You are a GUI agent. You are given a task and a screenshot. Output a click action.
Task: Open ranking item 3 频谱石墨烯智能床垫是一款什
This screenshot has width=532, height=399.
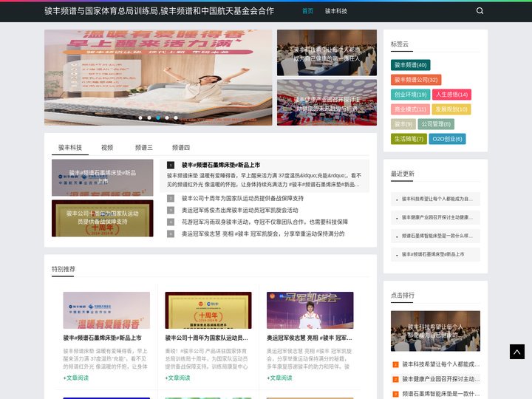[x=441, y=394]
